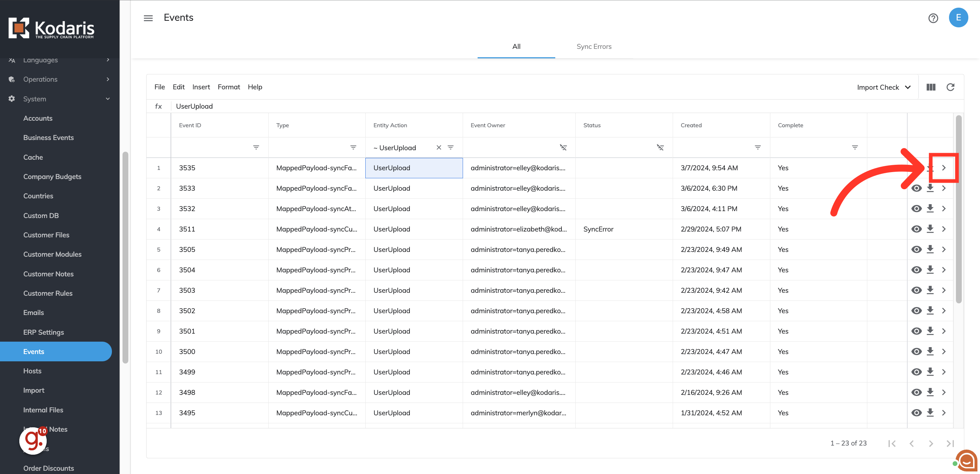The width and height of the screenshot is (980, 474).
Task: Toggle eye icon for event 3511
Action: click(916, 229)
